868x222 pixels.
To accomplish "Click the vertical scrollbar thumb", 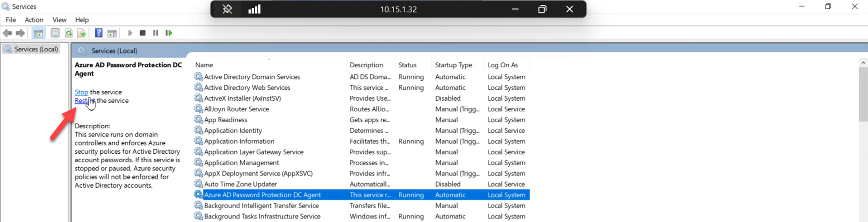I will 863,94.
